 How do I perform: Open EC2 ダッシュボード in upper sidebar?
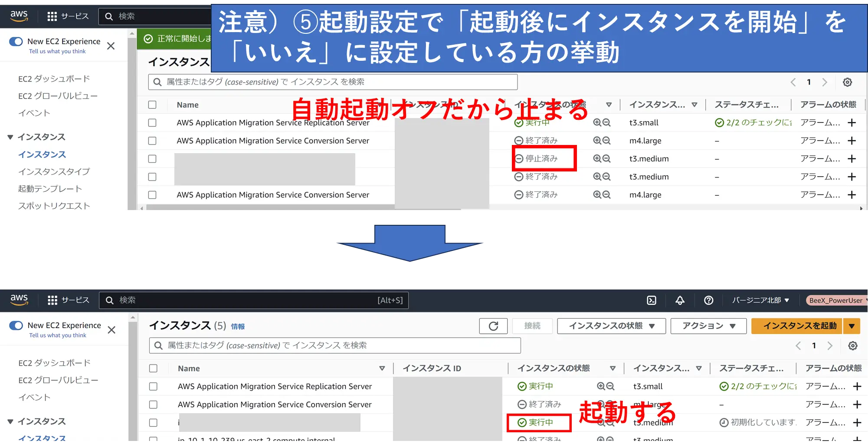[54, 79]
